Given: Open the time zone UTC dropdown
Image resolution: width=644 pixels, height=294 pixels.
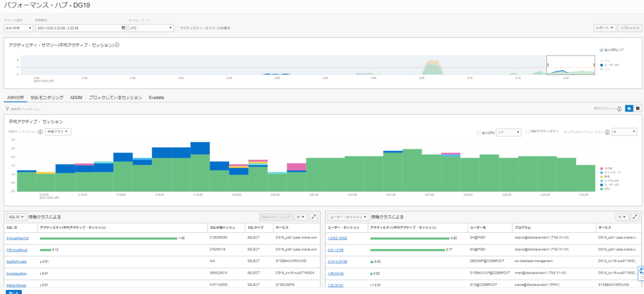Looking at the screenshot, I should coord(151,28).
